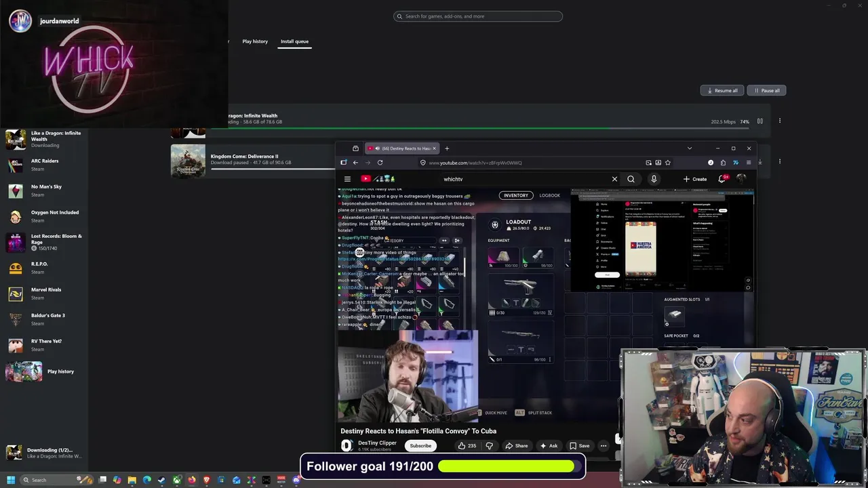Image resolution: width=868 pixels, height=488 pixels.
Task: Open the browser tab list dropdown
Action: pos(690,148)
